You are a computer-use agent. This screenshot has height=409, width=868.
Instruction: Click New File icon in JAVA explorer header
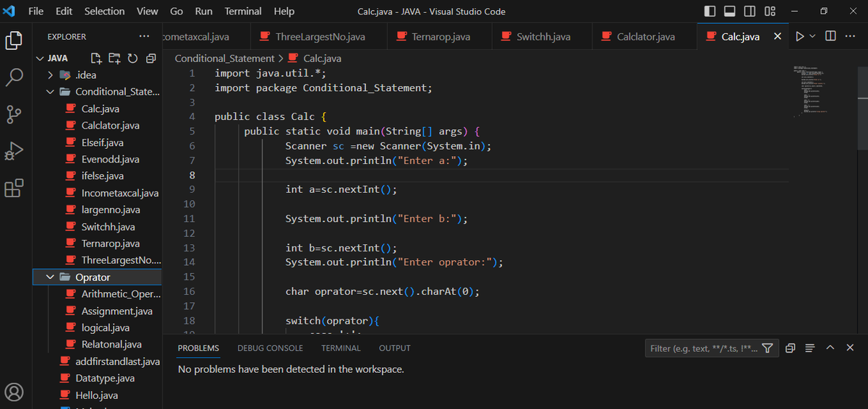coord(96,59)
